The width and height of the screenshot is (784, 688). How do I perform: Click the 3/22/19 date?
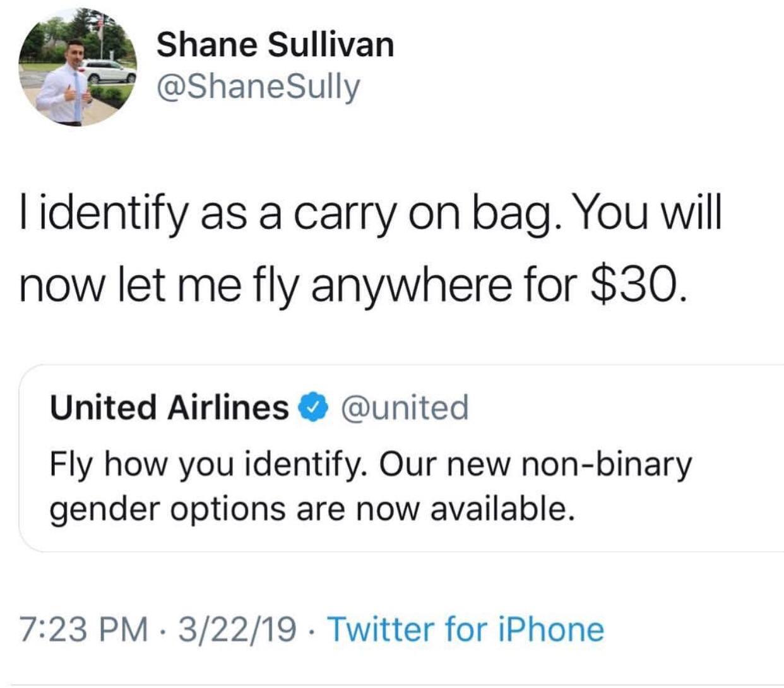(236, 629)
